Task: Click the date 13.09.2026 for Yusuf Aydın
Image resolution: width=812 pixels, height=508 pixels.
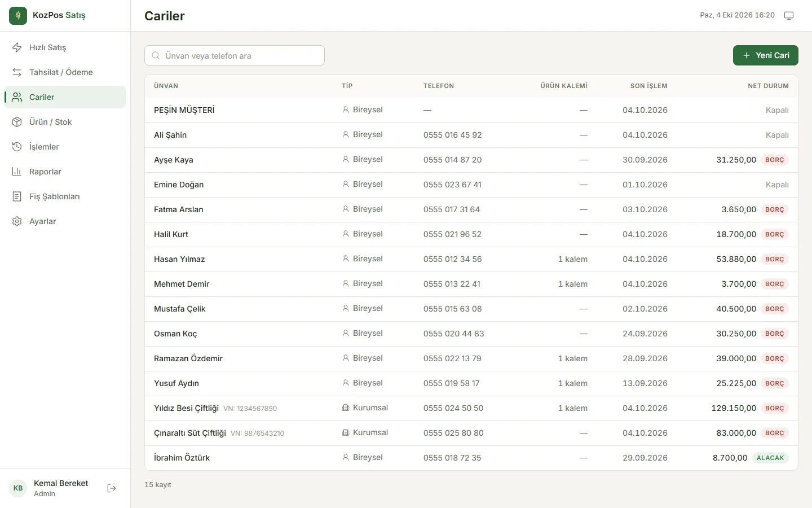Action: pos(645,383)
